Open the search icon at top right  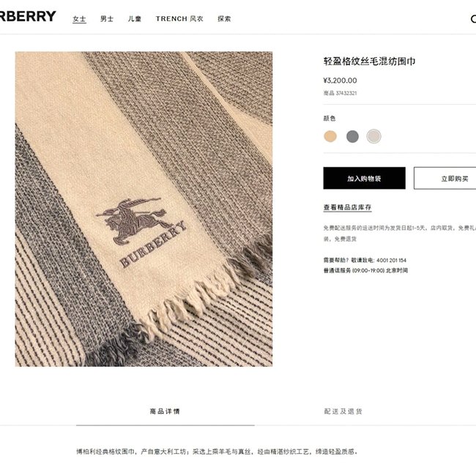point(473,19)
